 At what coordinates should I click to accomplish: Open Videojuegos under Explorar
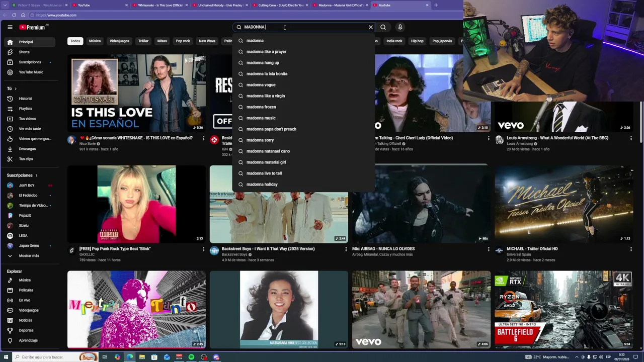[x=30, y=310]
